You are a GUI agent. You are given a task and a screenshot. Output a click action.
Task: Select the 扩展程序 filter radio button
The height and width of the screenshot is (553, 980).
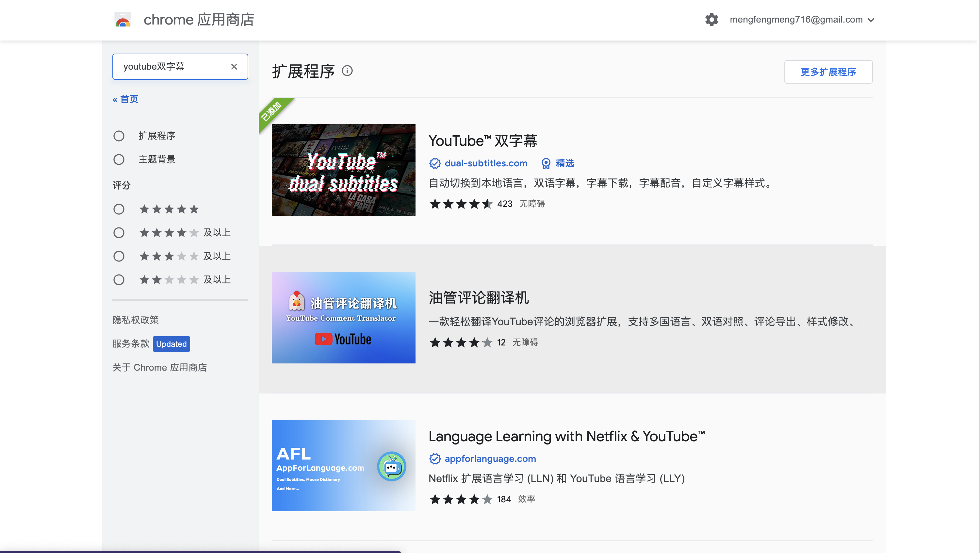[x=119, y=136]
